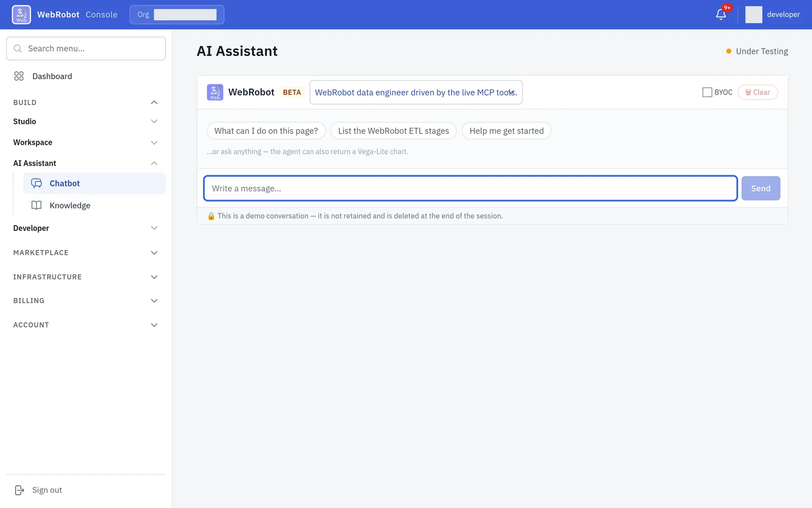Image resolution: width=812 pixels, height=508 pixels.
Task: Click the Under Testing status label
Action: click(x=762, y=51)
